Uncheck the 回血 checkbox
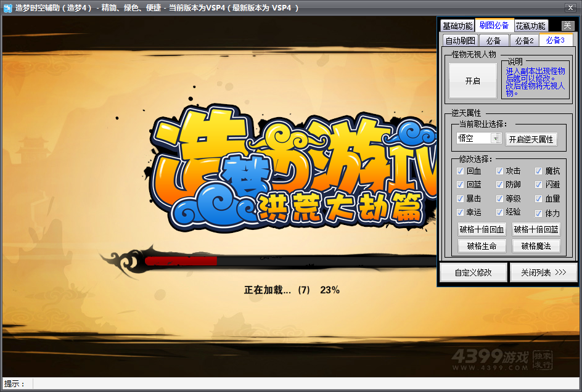582x392 pixels. pos(460,171)
